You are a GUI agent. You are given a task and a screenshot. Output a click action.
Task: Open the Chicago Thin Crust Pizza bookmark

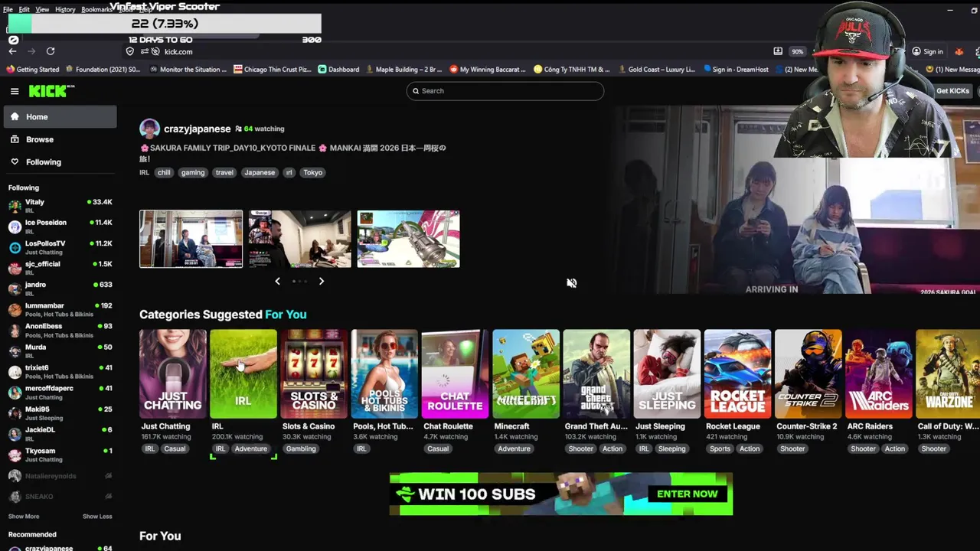[273, 69]
